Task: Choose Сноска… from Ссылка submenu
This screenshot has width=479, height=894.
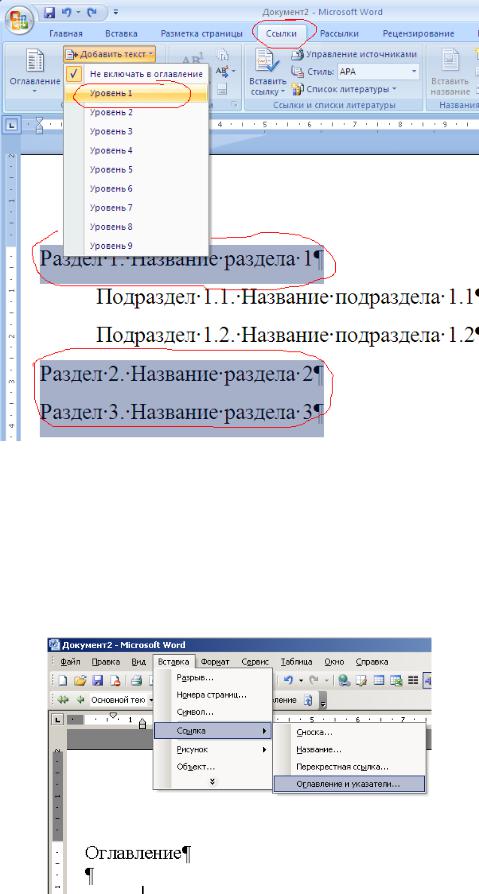Action: (x=349, y=732)
